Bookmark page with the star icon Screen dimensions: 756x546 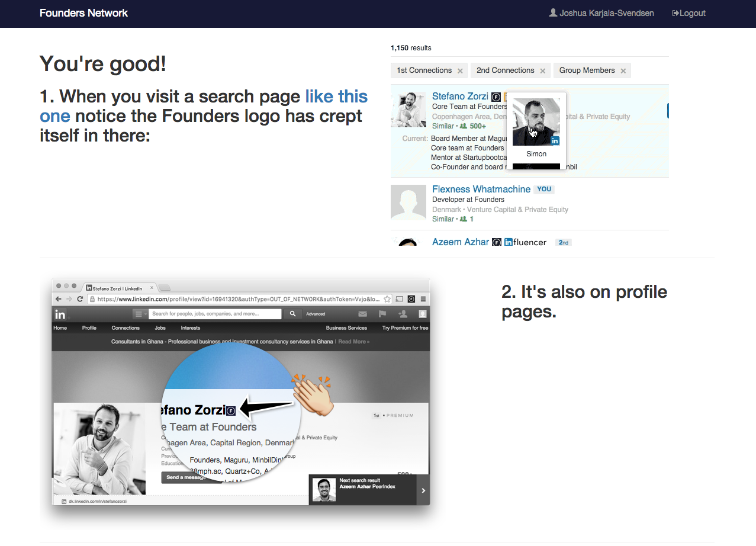[x=388, y=299]
